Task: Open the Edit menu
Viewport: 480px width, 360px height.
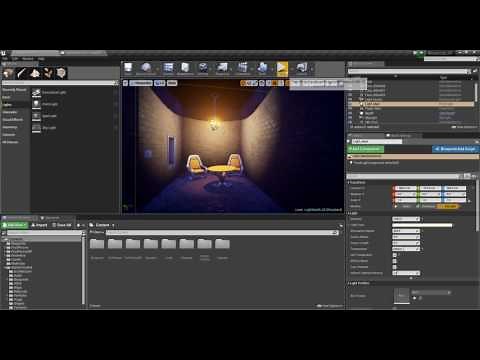Action: tap(16, 59)
